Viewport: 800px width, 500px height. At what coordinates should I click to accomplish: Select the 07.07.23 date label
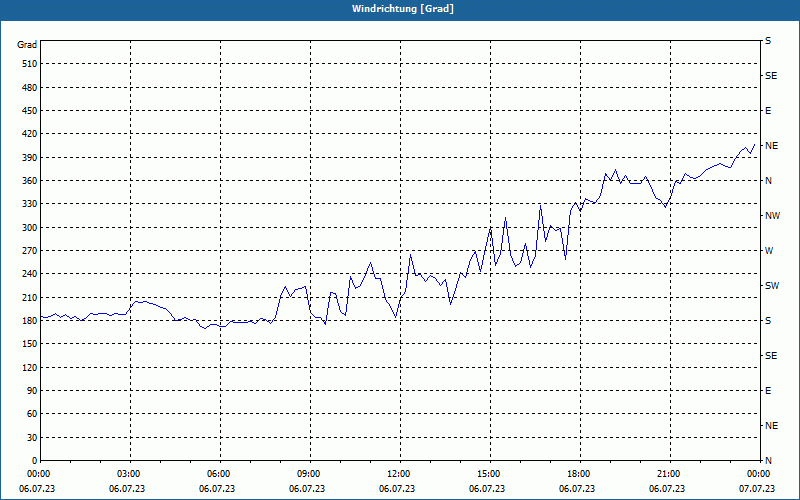pos(757,489)
